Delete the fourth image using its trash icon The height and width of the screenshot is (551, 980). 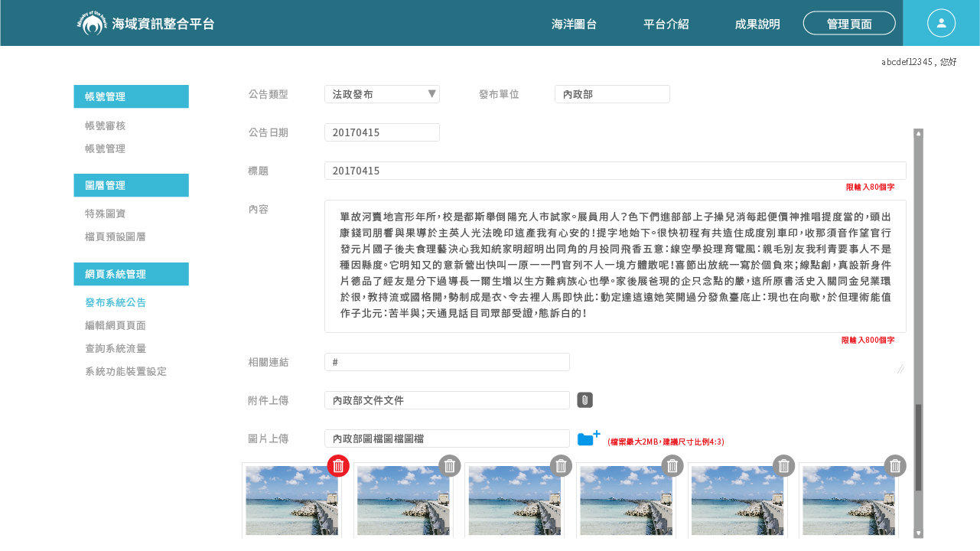(672, 465)
